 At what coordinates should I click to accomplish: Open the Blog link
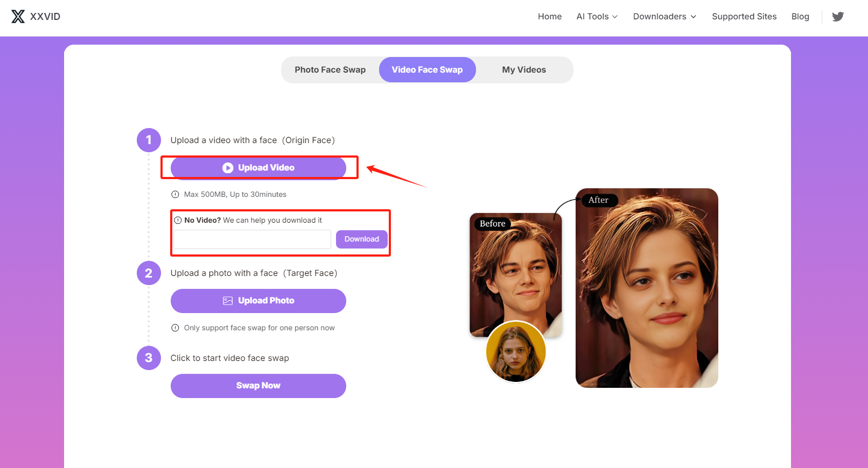click(x=800, y=17)
